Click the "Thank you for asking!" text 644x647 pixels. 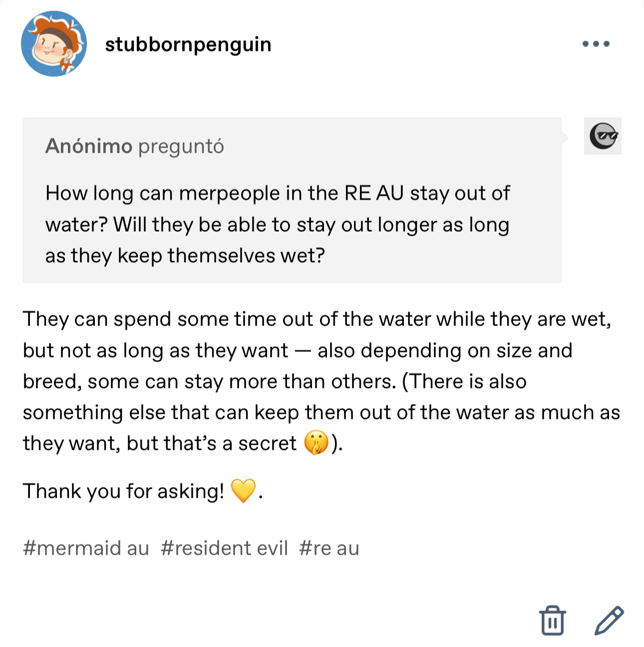[123, 491]
